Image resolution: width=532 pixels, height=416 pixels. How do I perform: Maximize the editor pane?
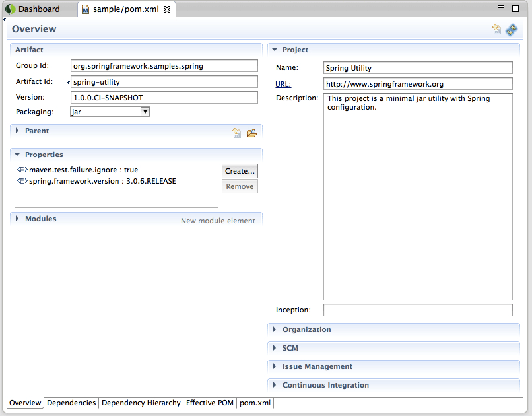pos(515,9)
